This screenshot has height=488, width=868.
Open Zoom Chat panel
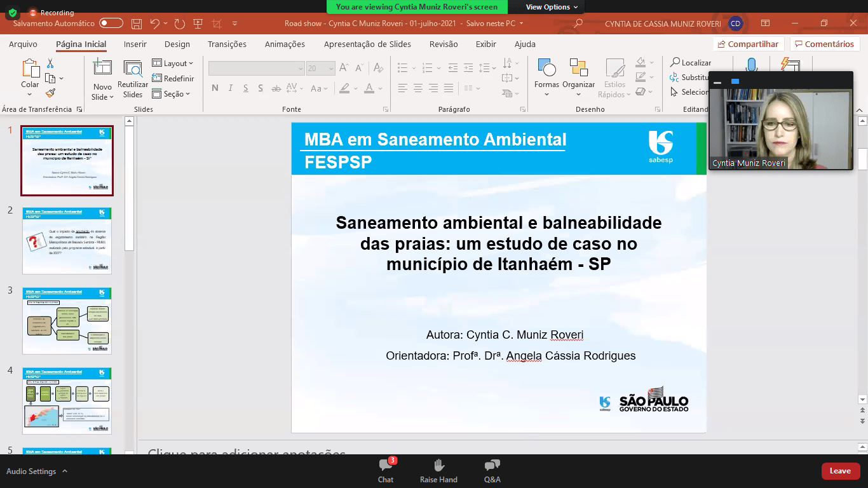(x=386, y=471)
